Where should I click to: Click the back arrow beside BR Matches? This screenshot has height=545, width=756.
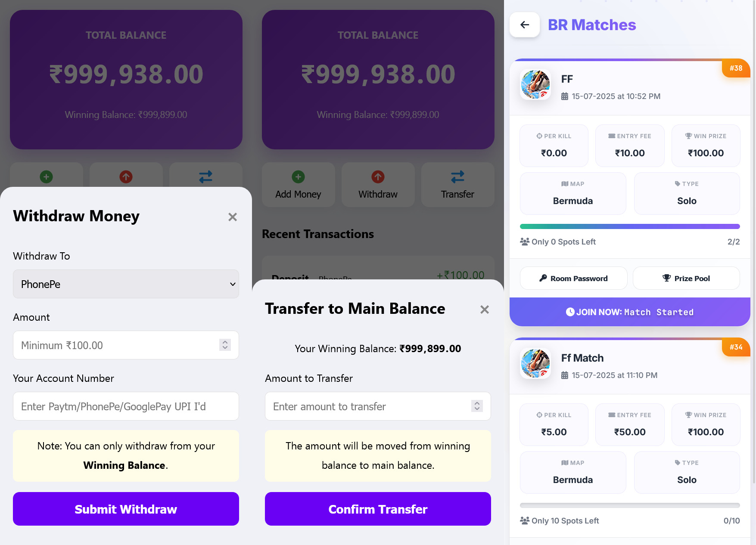pos(525,25)
